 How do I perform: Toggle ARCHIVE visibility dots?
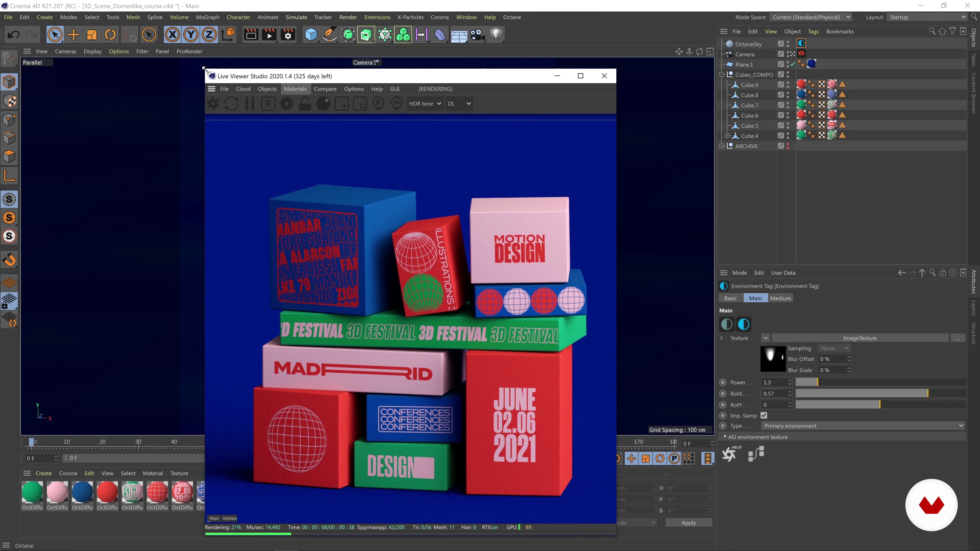[x=788, y=146]
